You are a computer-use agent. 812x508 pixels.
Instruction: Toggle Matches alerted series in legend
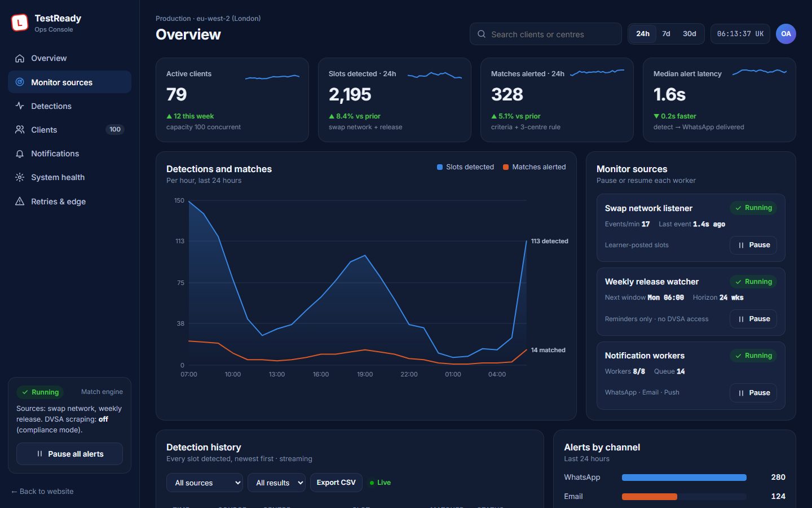click(534, 167)
